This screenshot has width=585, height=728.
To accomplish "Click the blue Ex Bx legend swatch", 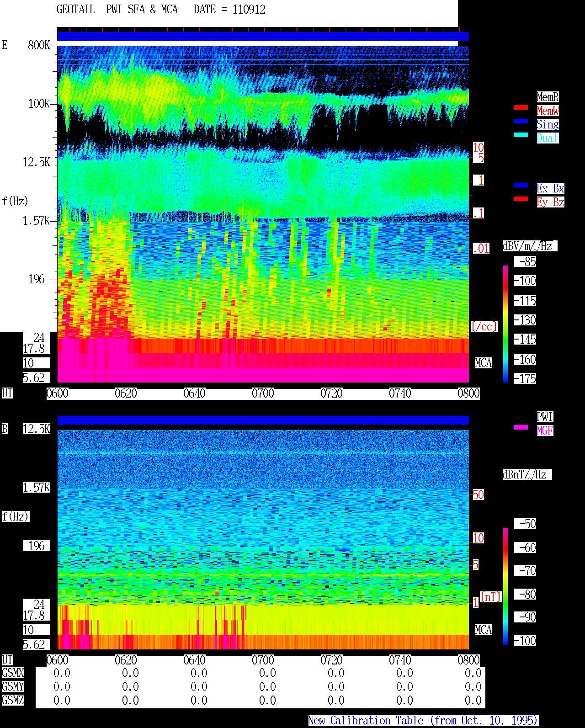I will click(x=521, y=185).
